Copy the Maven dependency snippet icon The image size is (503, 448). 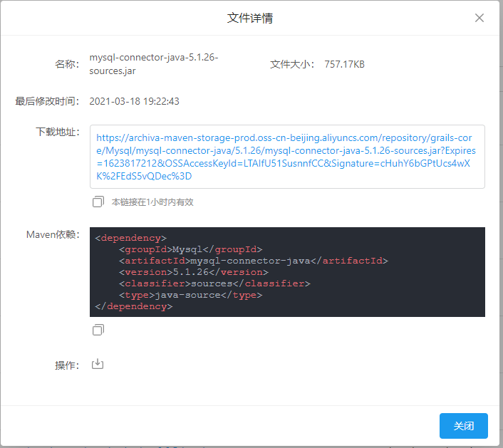click(x=98, y=330)
